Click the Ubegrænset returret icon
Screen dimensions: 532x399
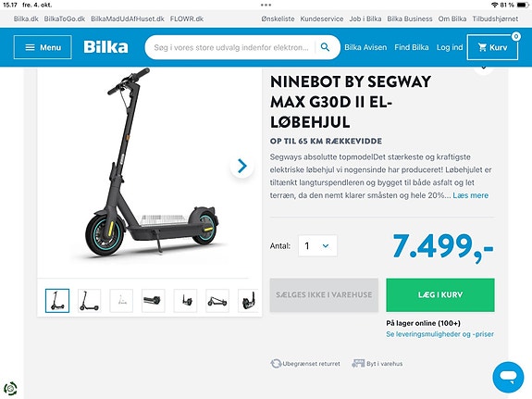[x=276, y=364]
